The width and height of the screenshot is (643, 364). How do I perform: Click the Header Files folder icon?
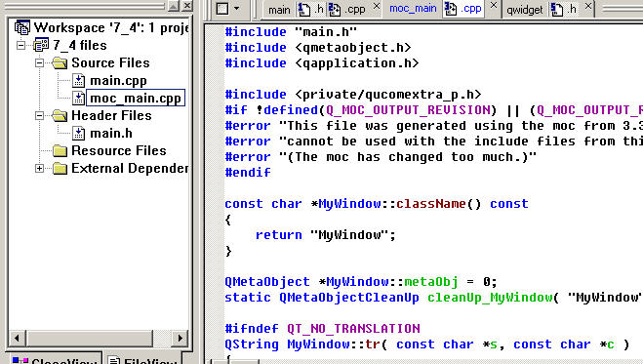pyautogui.click(x=60, y=115)
